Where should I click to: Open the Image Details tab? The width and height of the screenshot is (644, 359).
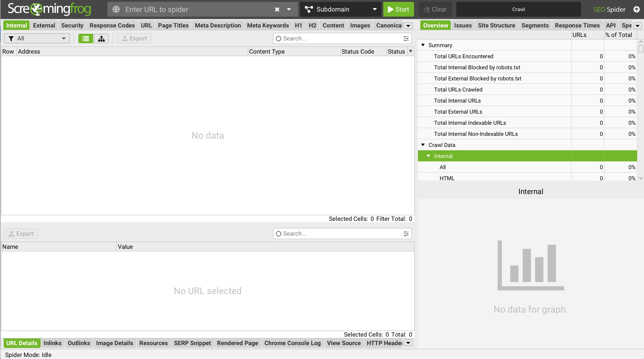pyautogui.click(x=114, y=343)
